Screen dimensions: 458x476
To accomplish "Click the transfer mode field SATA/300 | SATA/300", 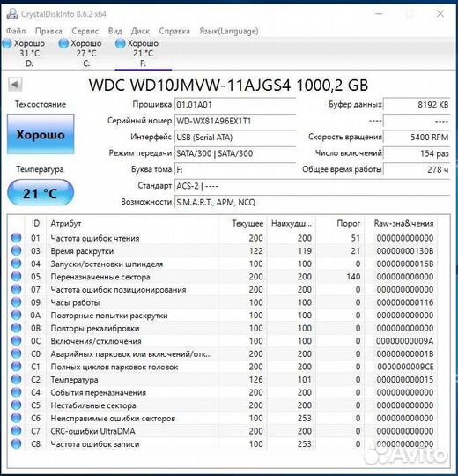I will click(235, 153).
